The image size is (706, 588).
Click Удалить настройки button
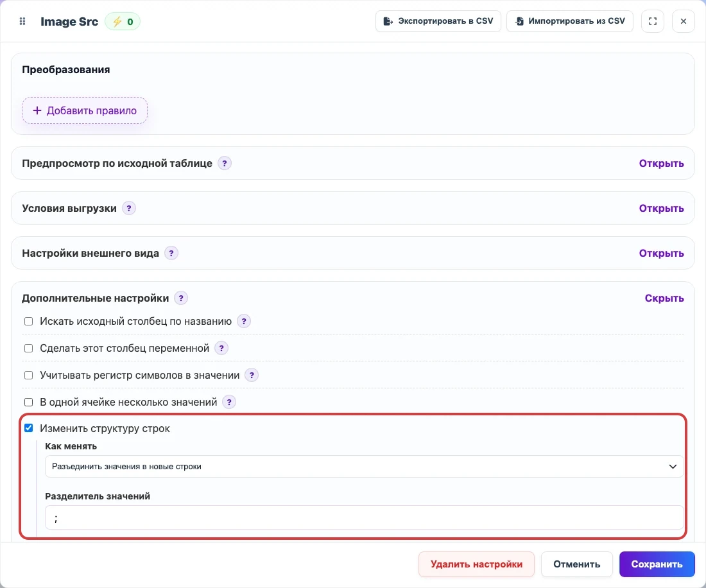click(476, 564)
